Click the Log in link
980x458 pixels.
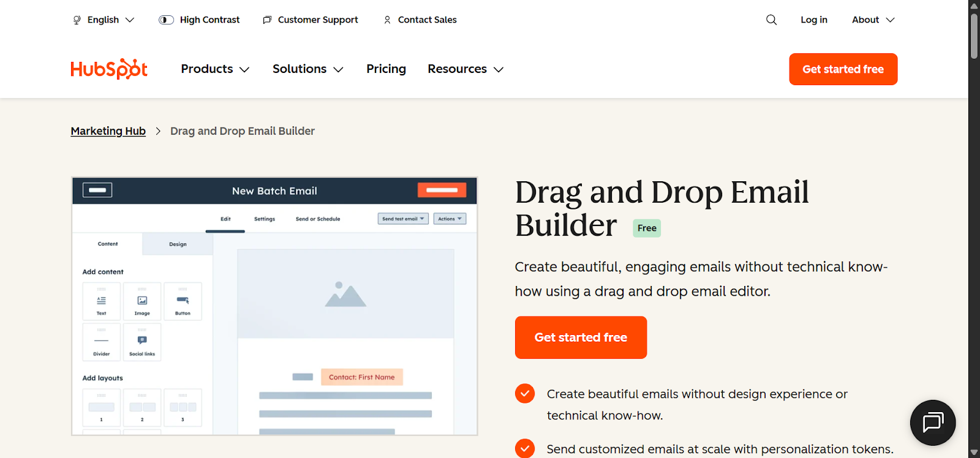tap(814, 20)
